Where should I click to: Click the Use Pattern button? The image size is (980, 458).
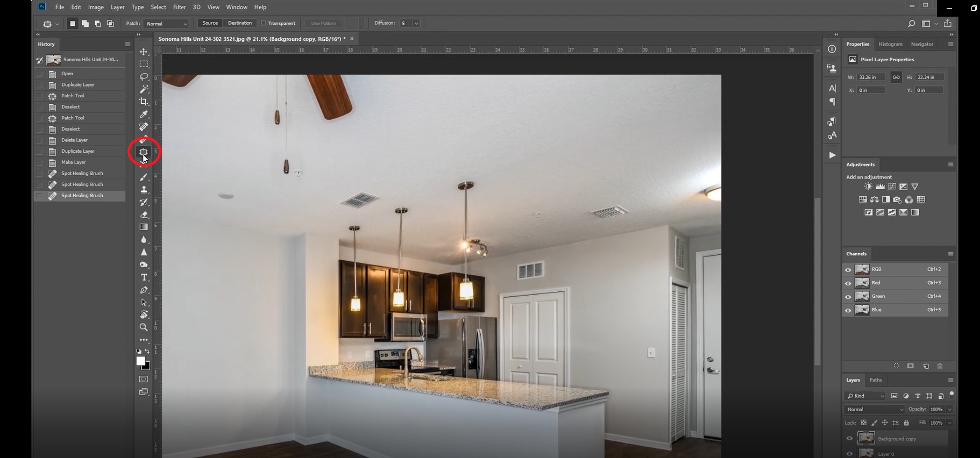point(324,23)
